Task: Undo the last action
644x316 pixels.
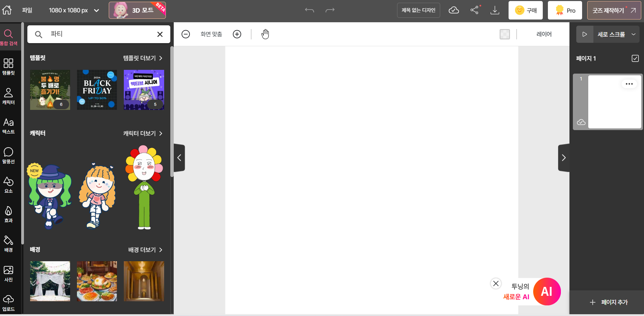Action: 309,10
